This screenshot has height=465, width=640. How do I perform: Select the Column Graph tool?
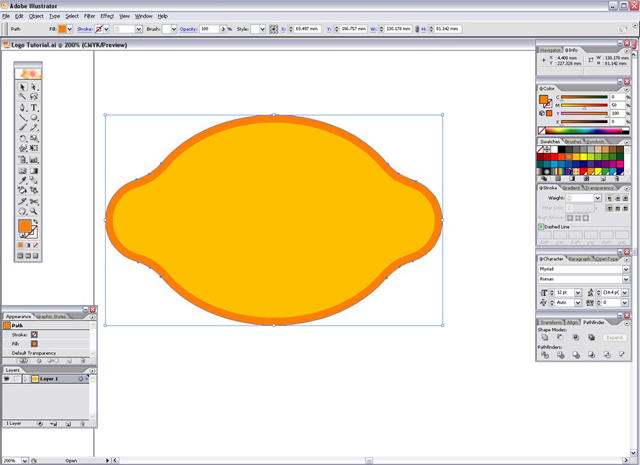pyautogui.click(x=34, y=160)
